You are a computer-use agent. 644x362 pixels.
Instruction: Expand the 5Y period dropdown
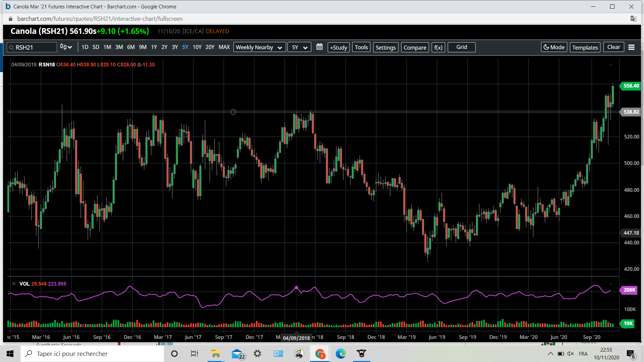click(x=299, y=47)
